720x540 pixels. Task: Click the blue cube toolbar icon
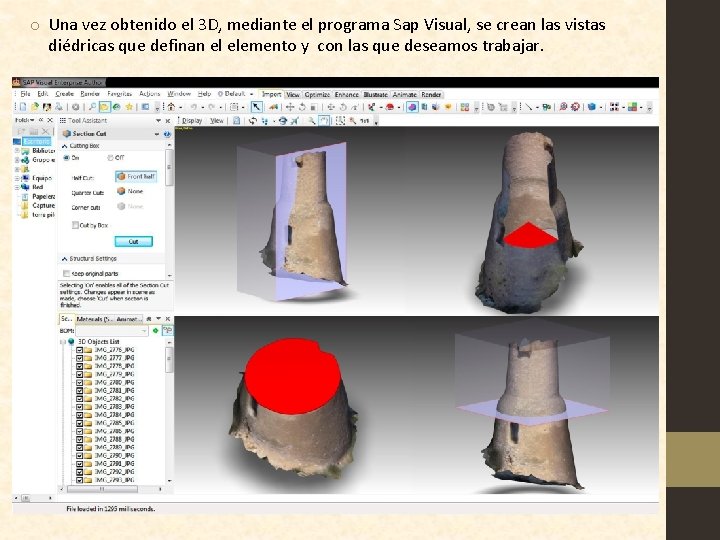[x=592, y=107]
